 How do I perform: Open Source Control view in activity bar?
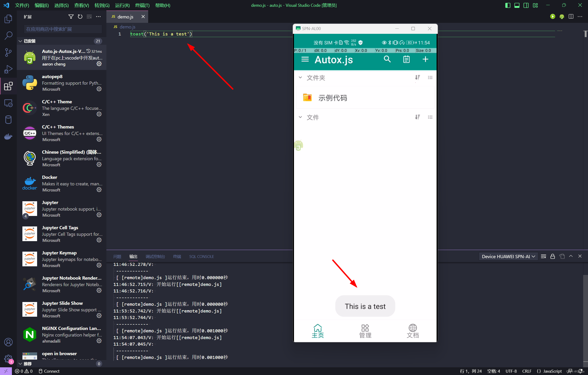tap(8, 52)
